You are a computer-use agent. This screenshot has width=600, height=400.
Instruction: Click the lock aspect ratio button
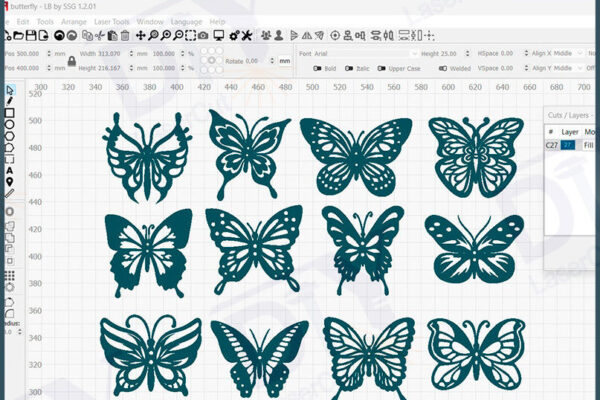tap(71, 61)
